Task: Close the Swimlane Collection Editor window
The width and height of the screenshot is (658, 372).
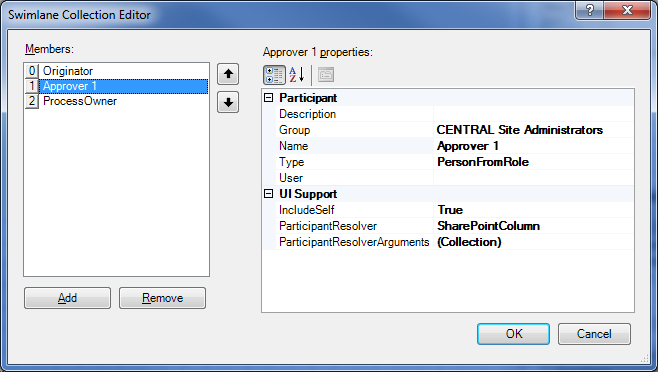Action: [627, 9]
